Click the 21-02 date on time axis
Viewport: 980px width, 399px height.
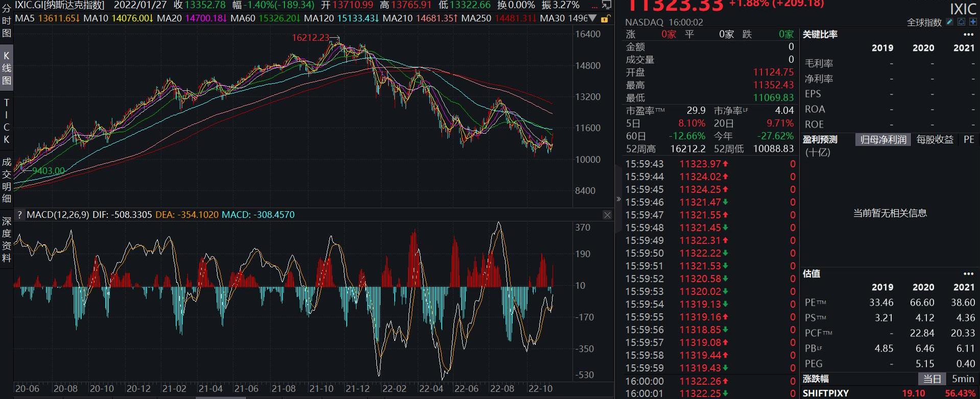click(174, 389)
